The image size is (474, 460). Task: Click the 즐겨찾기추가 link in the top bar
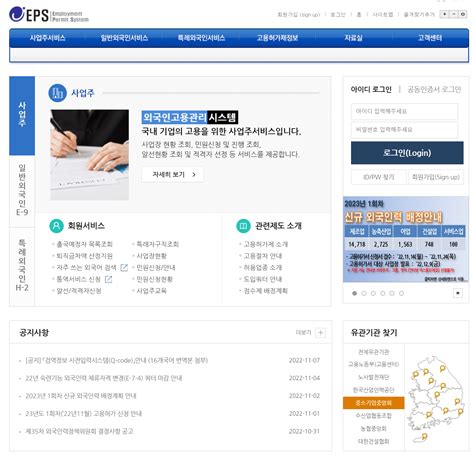coord(419,15)
